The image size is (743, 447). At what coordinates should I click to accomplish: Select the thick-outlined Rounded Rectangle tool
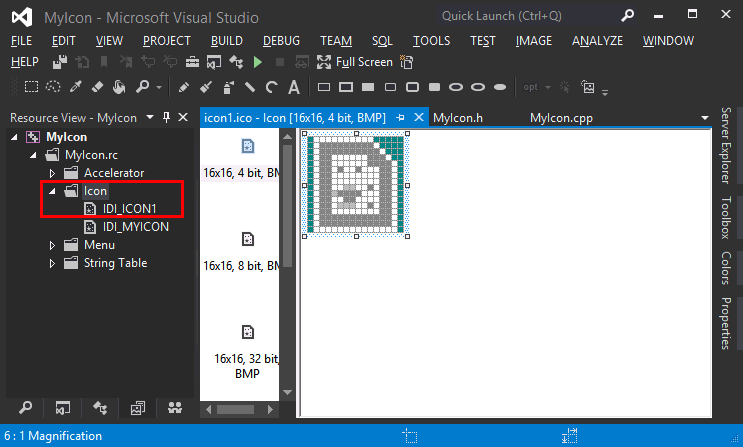412,87
